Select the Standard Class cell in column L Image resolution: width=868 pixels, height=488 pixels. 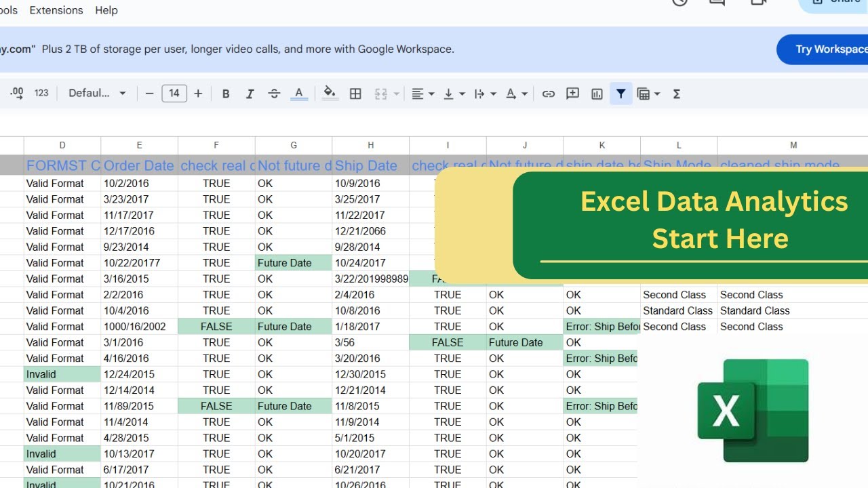679,310
